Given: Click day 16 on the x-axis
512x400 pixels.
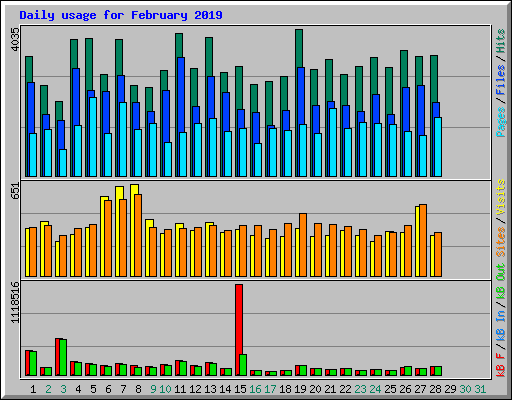Looking at the screenshot, I should (x=255, y=389).
